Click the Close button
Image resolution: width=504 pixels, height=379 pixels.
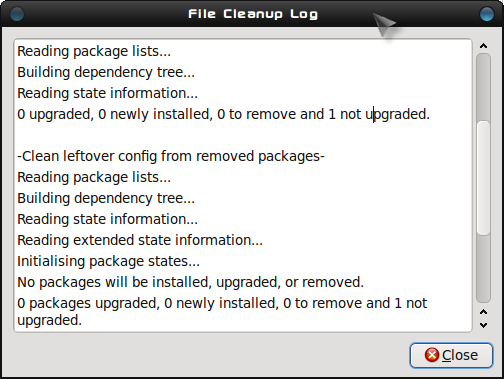451,355
